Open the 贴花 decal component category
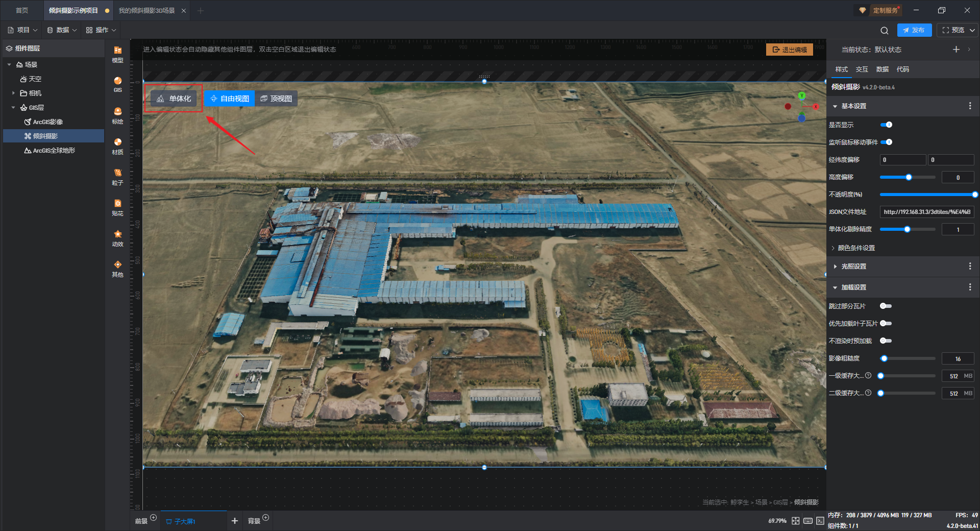 pos(117,207)
